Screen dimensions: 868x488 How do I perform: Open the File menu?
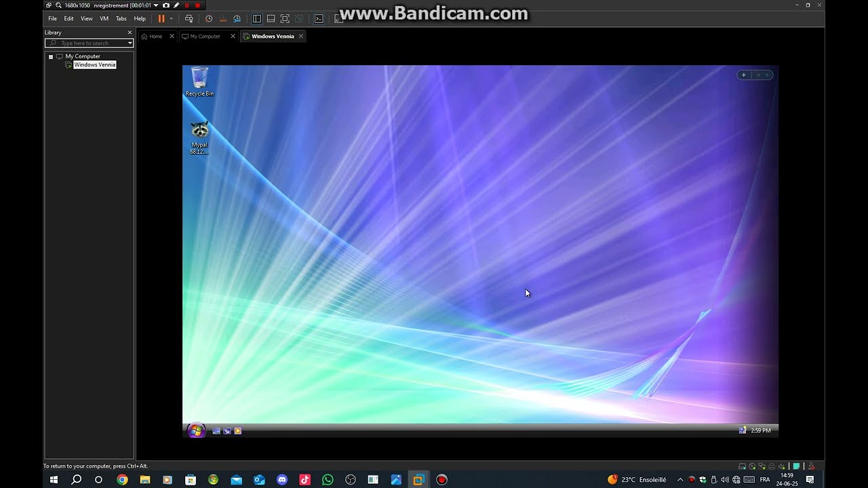52,19
